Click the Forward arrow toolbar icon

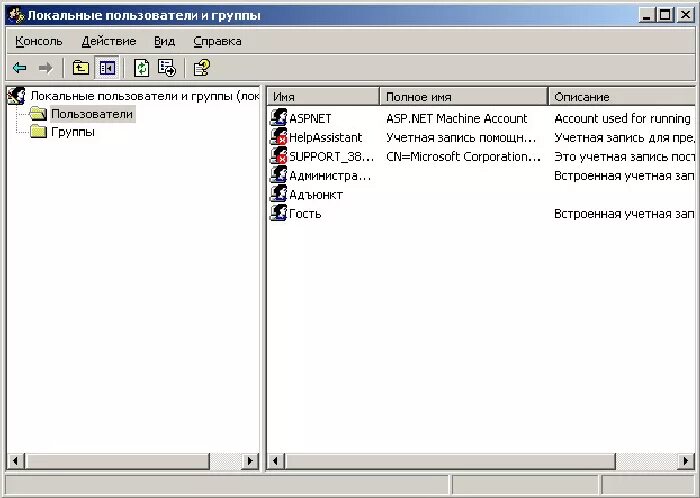coord(46,68)
